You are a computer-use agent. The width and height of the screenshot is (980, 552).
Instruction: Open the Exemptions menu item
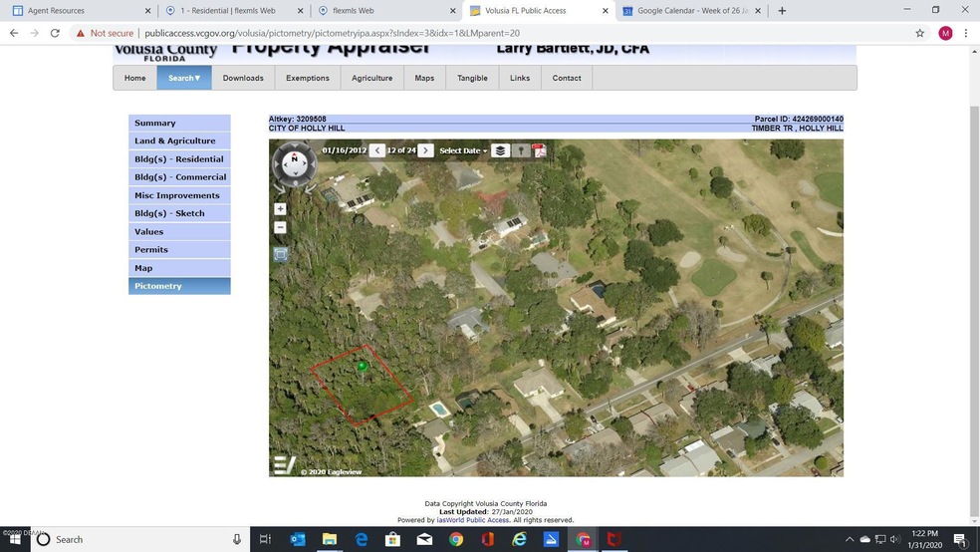pyautogui.click(x=307, y=78)
